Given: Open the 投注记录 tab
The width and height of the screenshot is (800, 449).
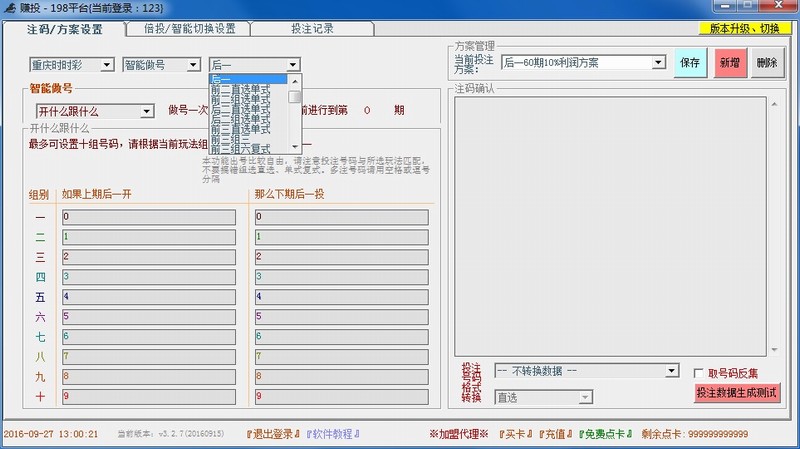Looking at the screenshot, I should pos(312,29).
